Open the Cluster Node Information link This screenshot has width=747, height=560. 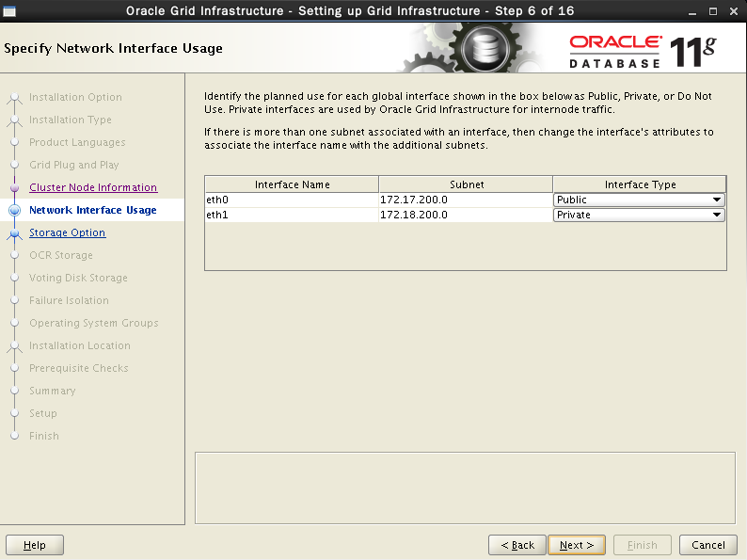93,187
